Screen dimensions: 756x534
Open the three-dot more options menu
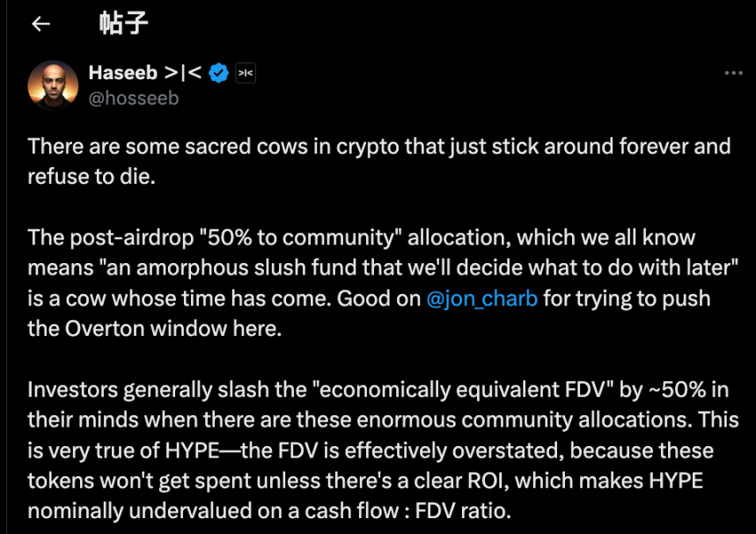(x=733, y=73)
